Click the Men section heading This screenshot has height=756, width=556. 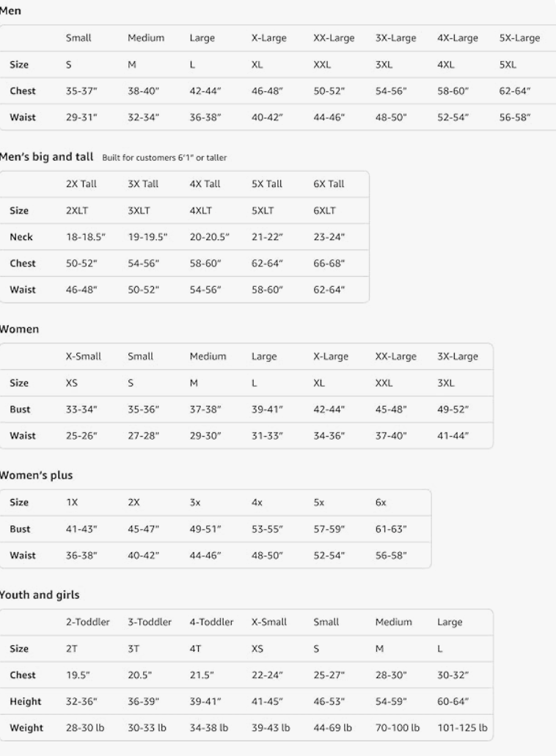[10, 11]
